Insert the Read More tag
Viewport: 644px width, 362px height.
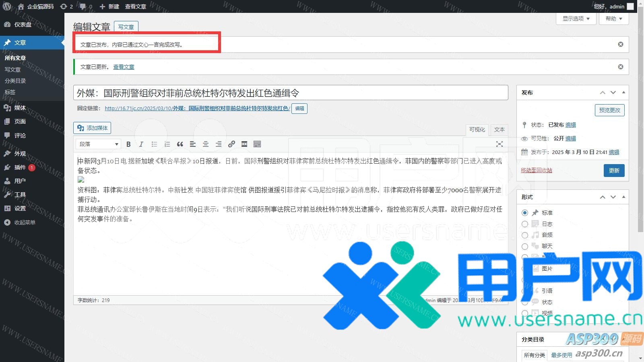pos(244,144)
